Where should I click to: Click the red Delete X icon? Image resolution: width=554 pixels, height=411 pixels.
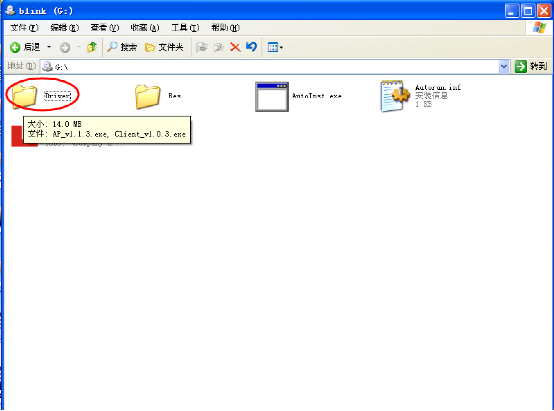pyautogui.click(x=235, y=47)
